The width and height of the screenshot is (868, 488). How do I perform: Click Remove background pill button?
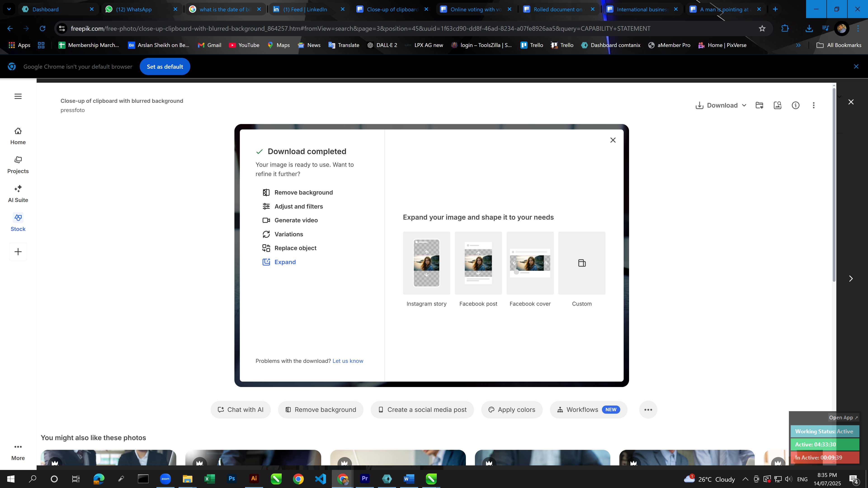(x=321, y=410)
